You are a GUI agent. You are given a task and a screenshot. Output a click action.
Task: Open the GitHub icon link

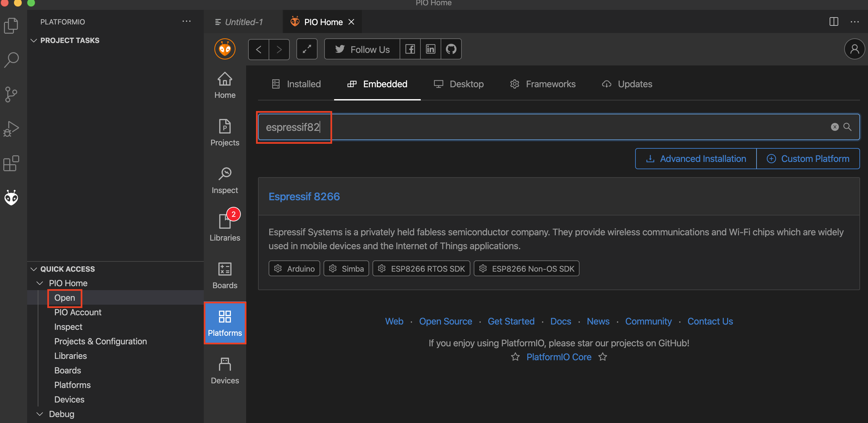(x=451, y=50)
